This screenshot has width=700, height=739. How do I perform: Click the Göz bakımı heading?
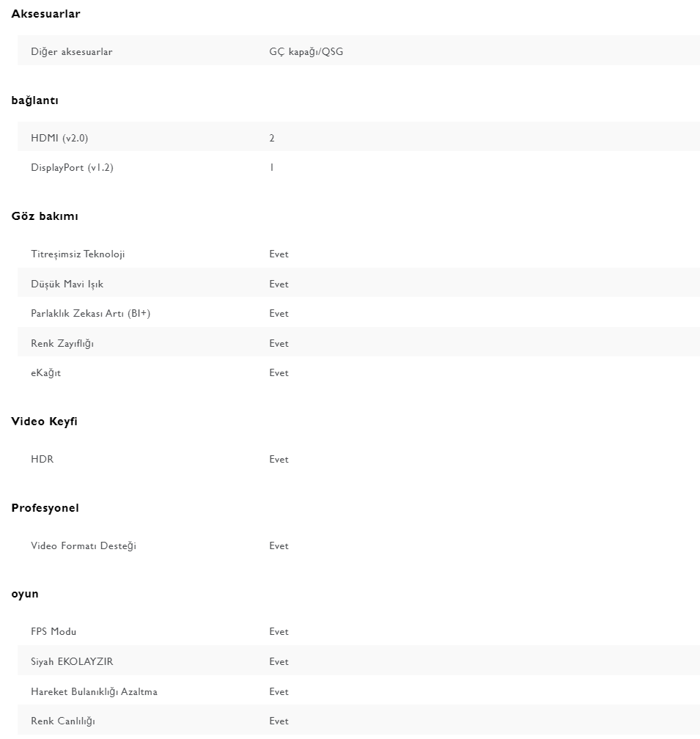tap(45, 216)
